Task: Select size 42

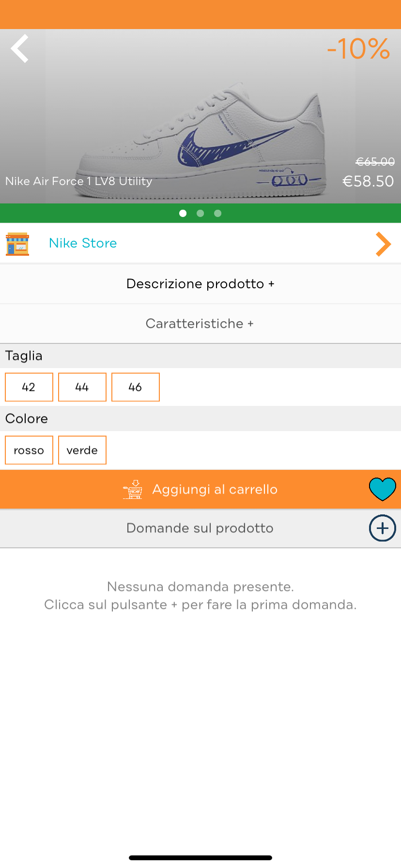Action: (x=29, y=387)
